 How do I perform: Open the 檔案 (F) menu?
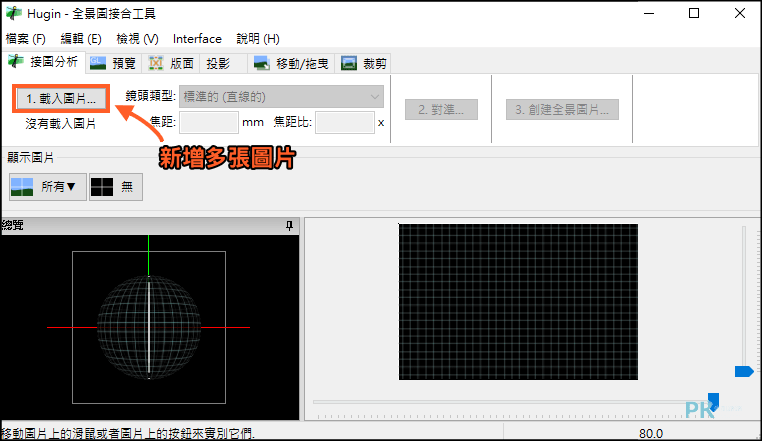point(25,39)
